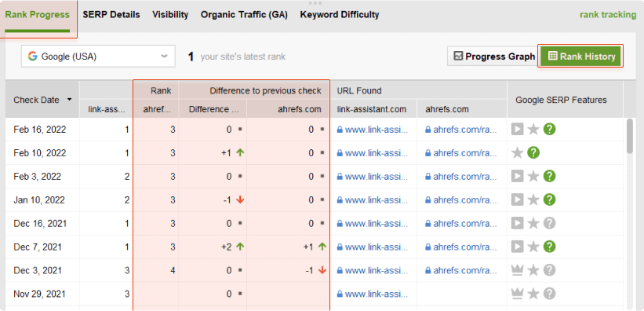Image resolution: width=644 pixels, height=311 pixels.
Task: Show the Progress Graph view
Action: click(x=494, y=57)
